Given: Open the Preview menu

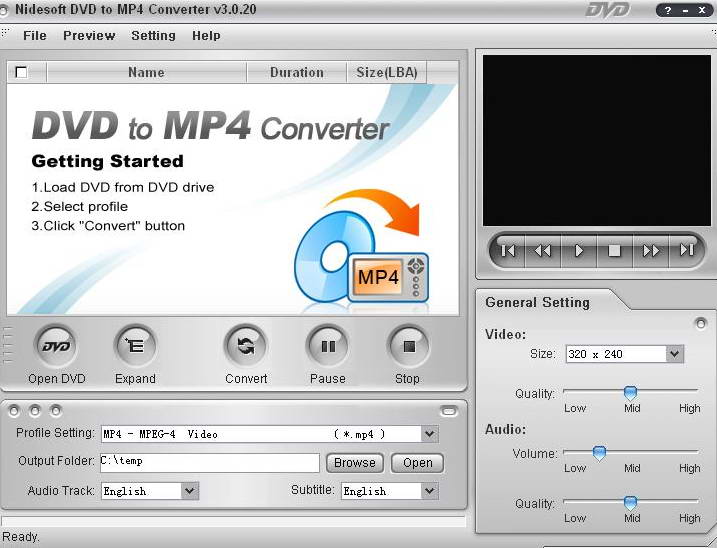Looking at the screenshot, I should pyautogui.click(x=89, y=36).
